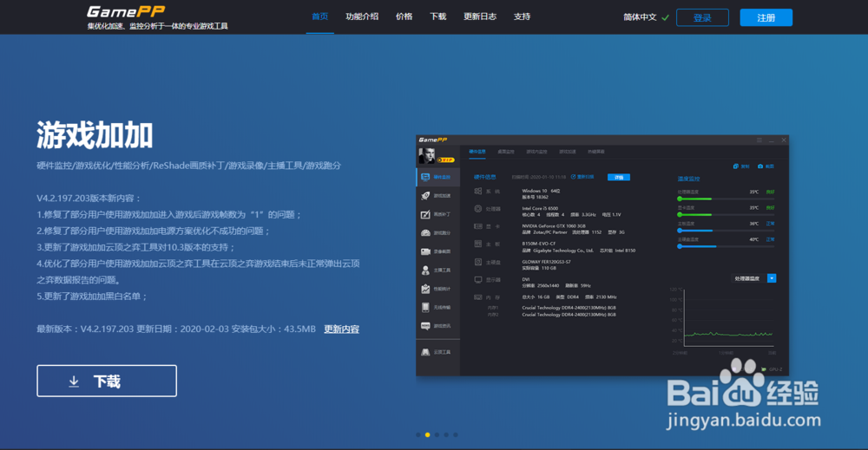Switch to 硬件信息 tab in app preview
868x450 pixels.
[x=477, y=152]
